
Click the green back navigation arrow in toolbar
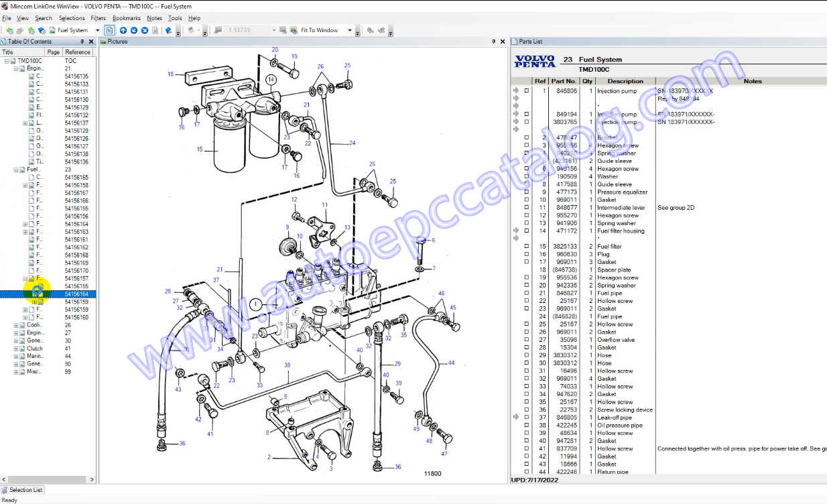(x=9, y=30)
